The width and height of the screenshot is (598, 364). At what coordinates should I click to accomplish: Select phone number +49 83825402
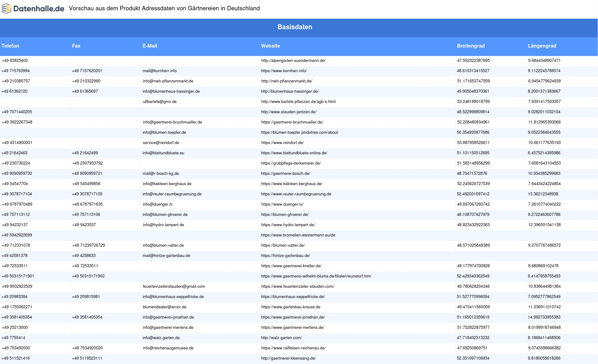click(x=15, y=61)
